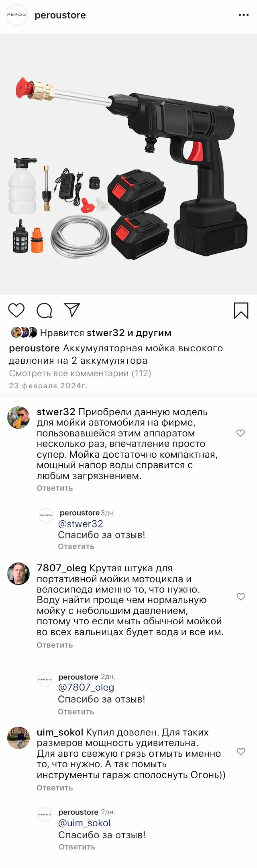Share the post with the paper plane icon
This screenshot has height=868, width=257.
pyautogui.click(x=72, y=310)
